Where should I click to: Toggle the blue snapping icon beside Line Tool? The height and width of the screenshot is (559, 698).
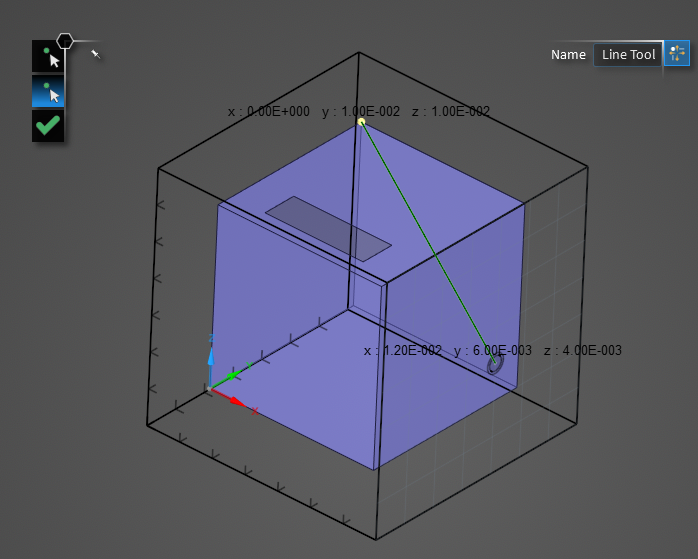[x=677, y=53]
